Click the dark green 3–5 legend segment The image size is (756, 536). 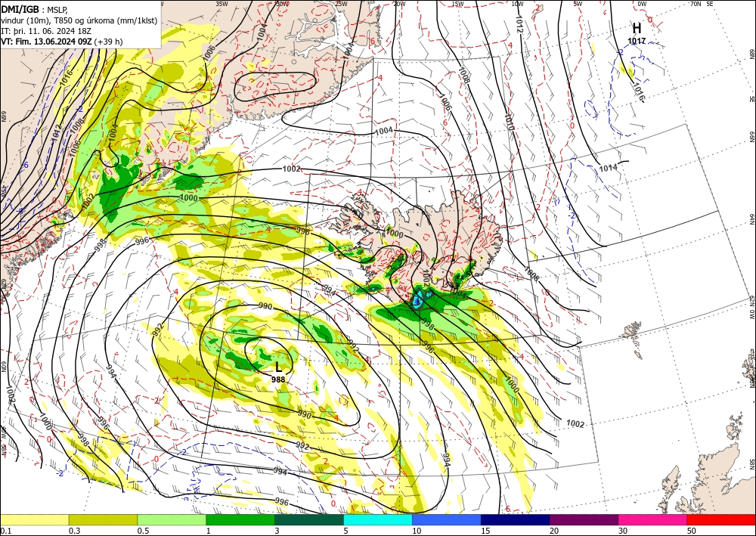click(309, 519)
